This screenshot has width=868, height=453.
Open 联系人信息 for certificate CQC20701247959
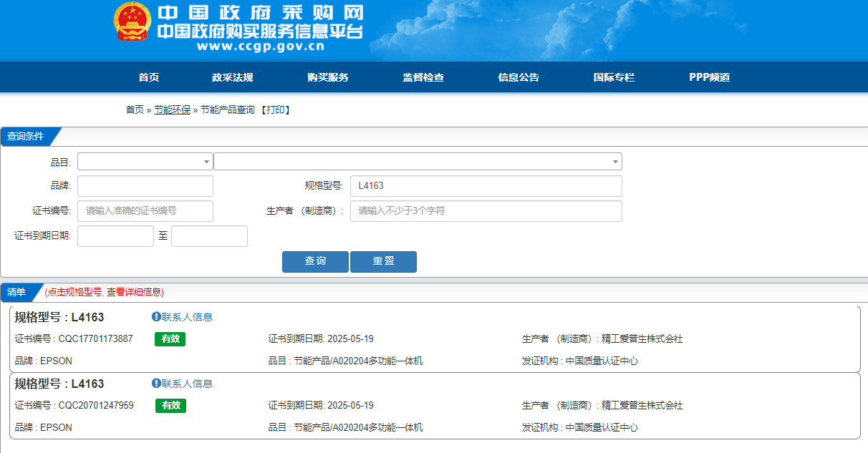(187, 384)
